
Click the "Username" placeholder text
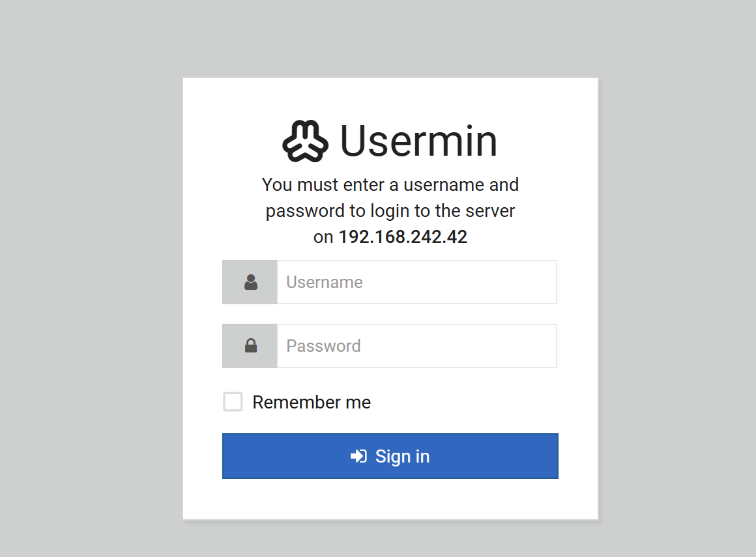click(x=325, y=282)
